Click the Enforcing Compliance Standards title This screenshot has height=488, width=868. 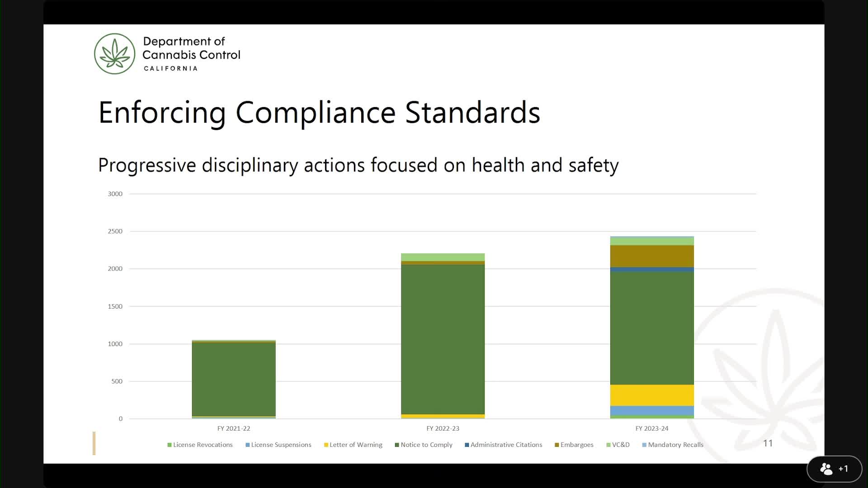(319, 113)
